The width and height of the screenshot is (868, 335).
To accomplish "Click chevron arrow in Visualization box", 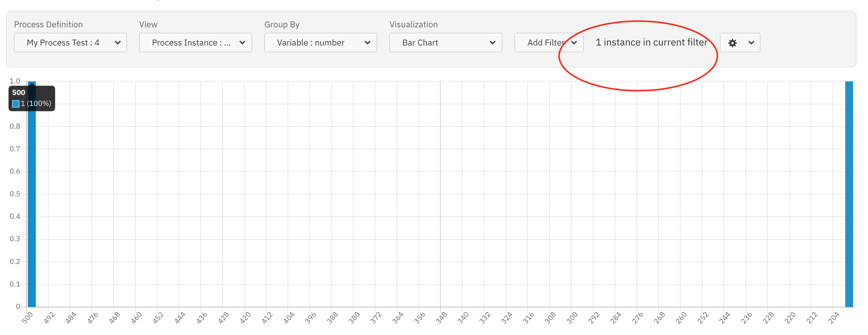I will coord(492,43).
